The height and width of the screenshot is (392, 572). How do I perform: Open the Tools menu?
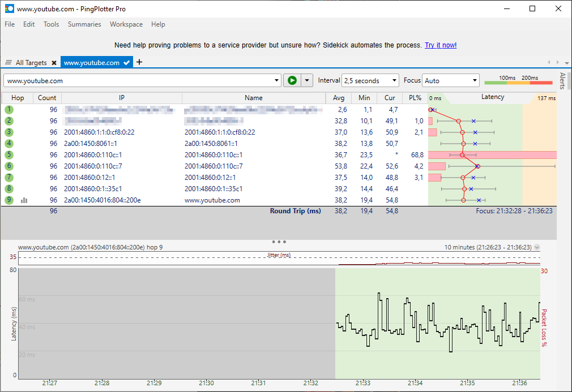click(x=51, y=24)
